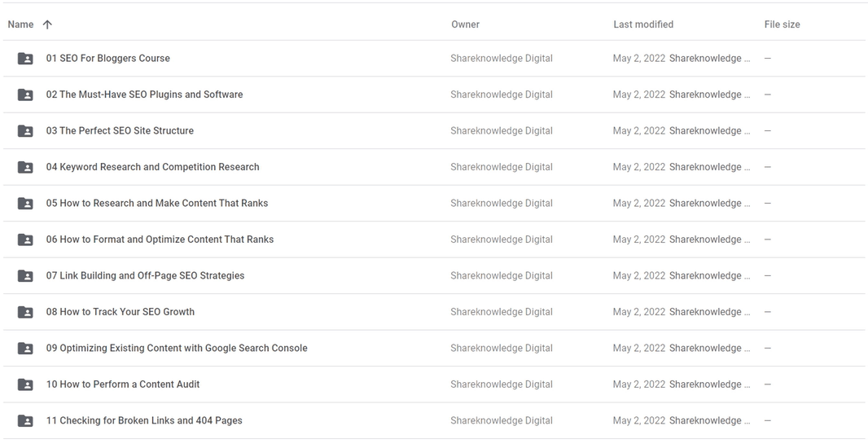Click folder icon beside 08 Track Your SEO Growth
Viewport: 868px width, 448px height.
click(25, 312)
